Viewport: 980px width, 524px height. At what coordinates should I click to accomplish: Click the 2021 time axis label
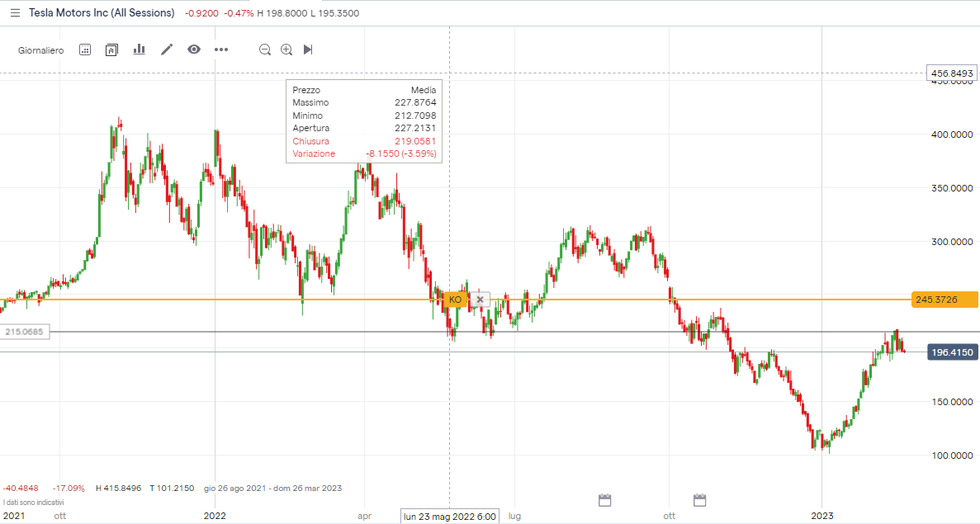(x=14, y=516)
